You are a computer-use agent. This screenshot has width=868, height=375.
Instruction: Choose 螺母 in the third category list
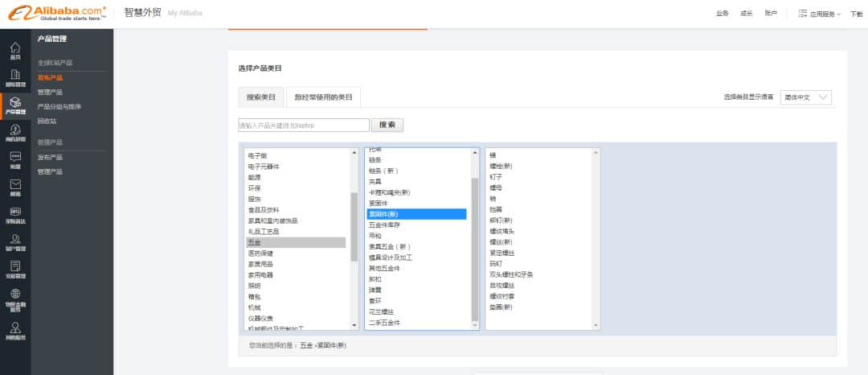coord(495,187)
